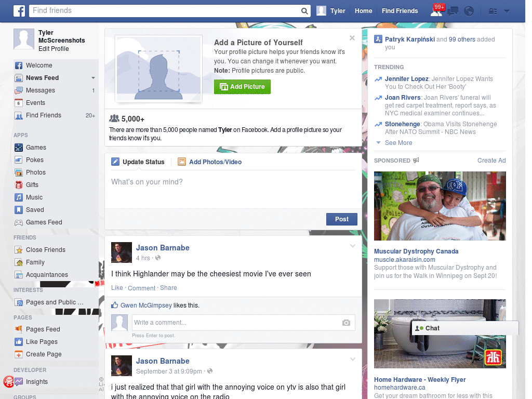Click Jason Barnabe's avatar on Highlander post

point(122,252)
